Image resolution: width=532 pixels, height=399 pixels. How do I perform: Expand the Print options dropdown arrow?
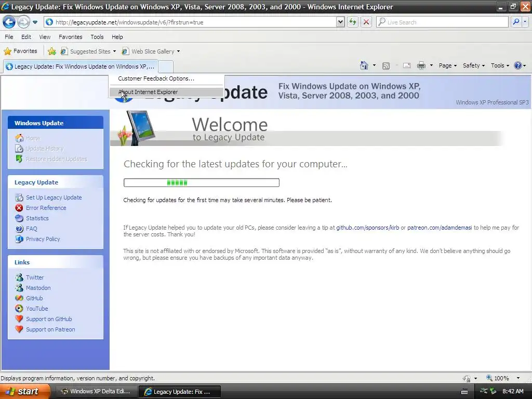(431, 65)
